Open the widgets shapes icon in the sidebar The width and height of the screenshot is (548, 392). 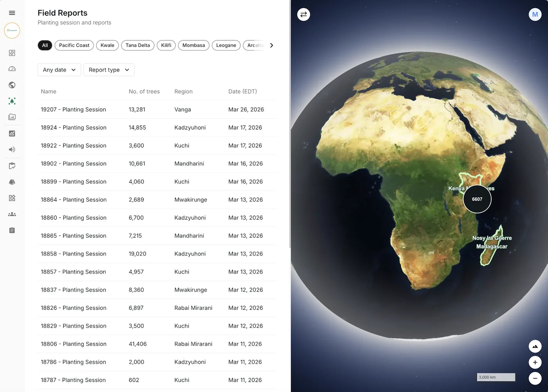coord(12,198)
